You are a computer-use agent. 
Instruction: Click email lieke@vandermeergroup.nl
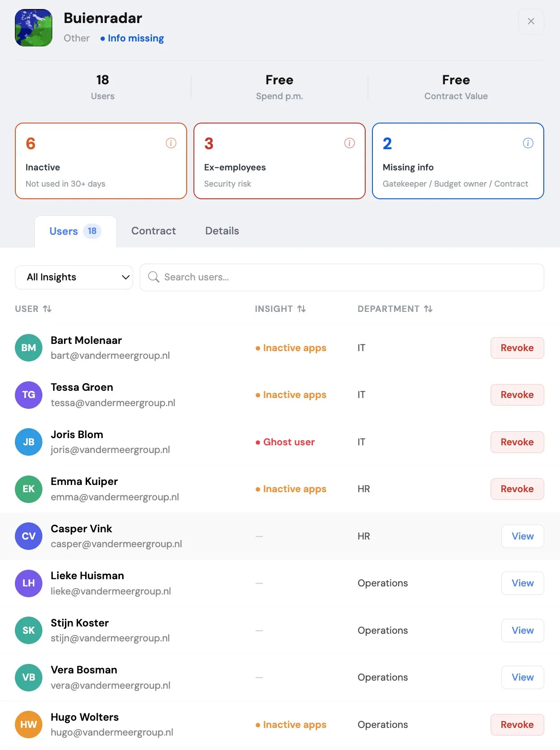(x=111, y=591)
